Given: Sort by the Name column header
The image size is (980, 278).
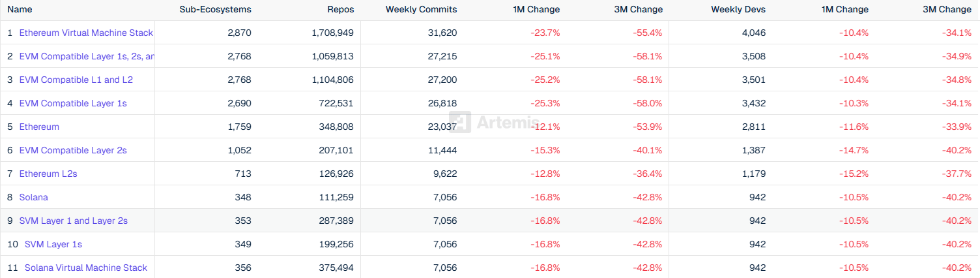Looking at the screenshot, I should click(20, 10).
